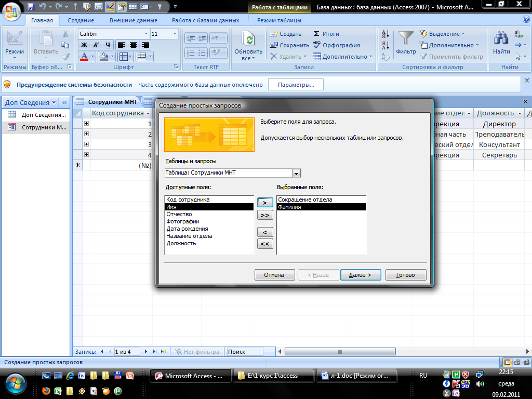Select Должность in available fields list

point(209,243)
